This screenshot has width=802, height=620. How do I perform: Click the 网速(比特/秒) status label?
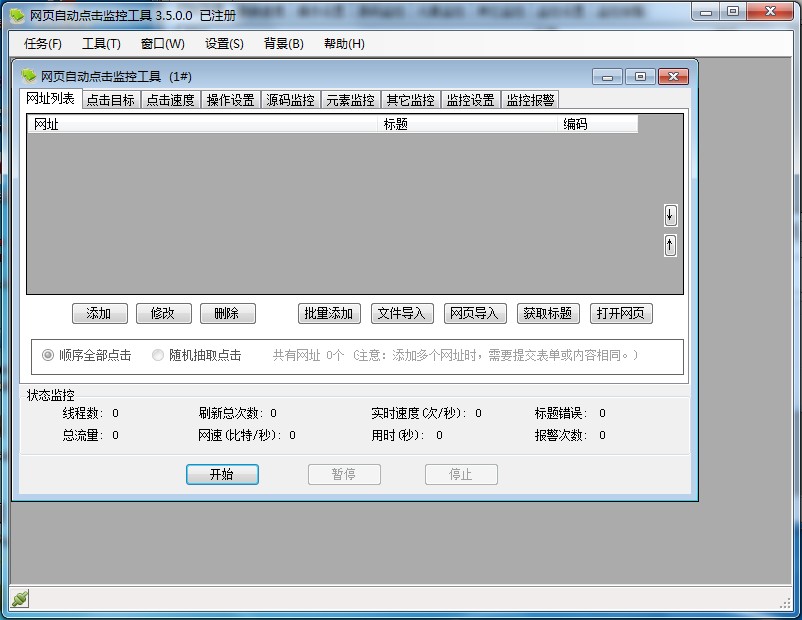click(x=240, y=435)
